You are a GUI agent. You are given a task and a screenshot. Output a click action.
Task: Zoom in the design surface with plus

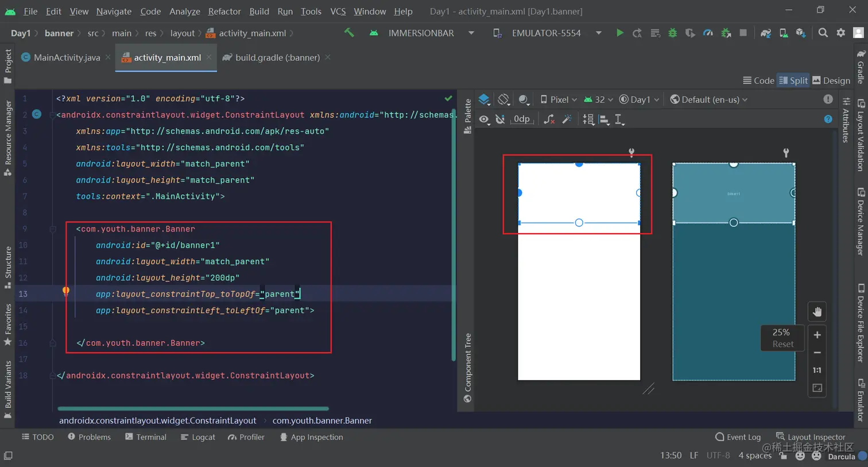click(817, 335)
